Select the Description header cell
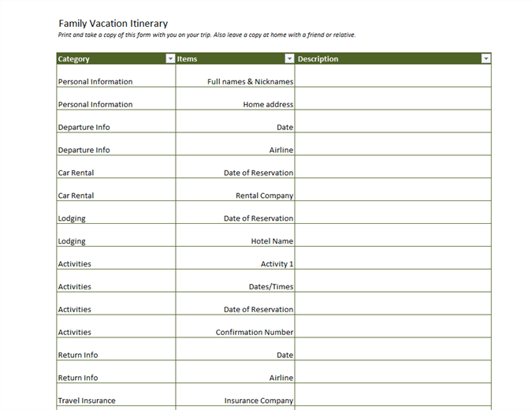Screen dimensions: 532x410 point(393,58)
